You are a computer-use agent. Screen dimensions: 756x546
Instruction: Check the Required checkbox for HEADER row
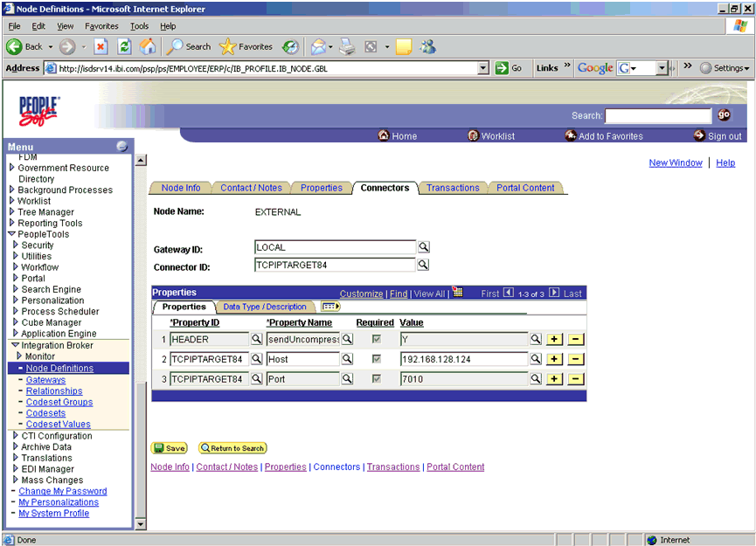click(377, 339)
